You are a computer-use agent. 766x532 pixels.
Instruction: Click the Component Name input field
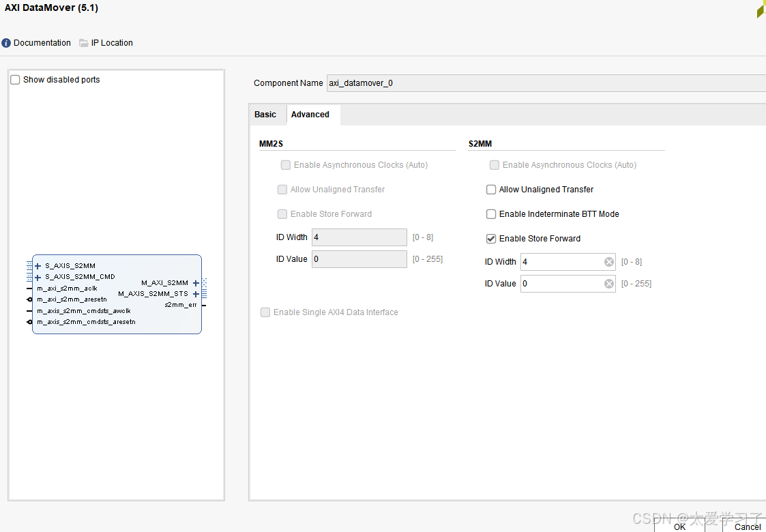546,83
